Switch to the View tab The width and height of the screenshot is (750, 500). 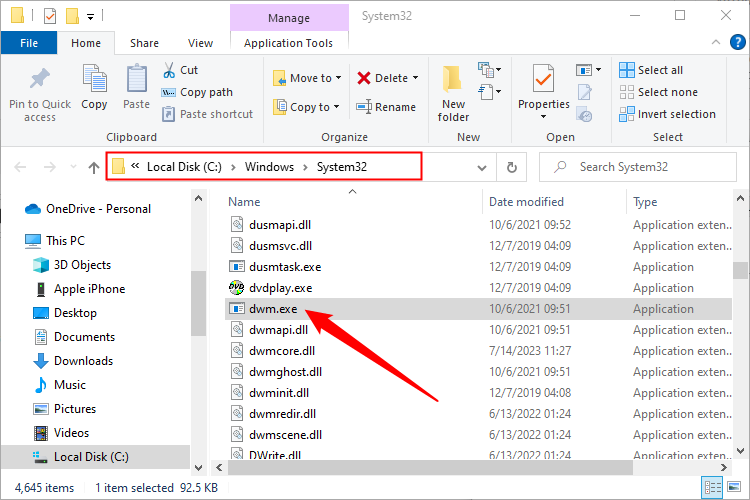200,43
